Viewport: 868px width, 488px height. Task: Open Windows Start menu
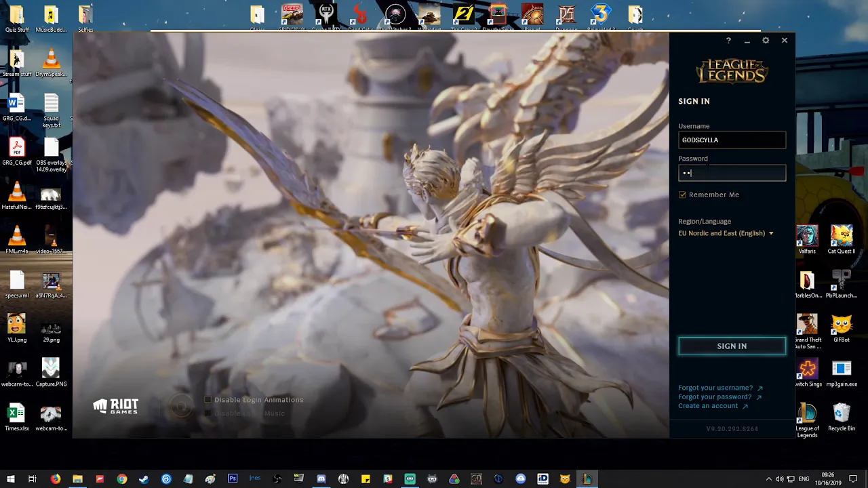coord(10,479)
